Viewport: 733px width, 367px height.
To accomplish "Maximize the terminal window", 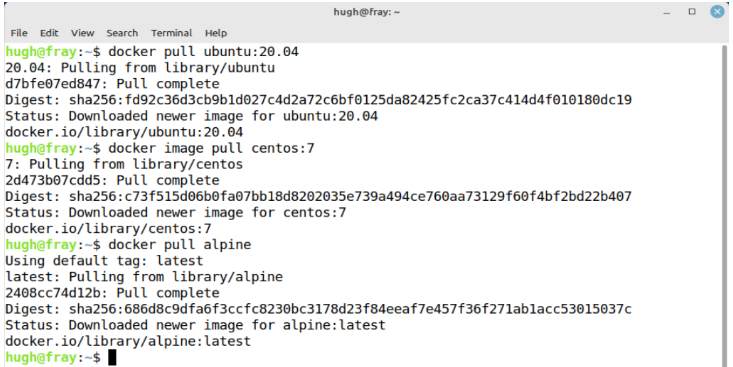I will coord(692,12).
